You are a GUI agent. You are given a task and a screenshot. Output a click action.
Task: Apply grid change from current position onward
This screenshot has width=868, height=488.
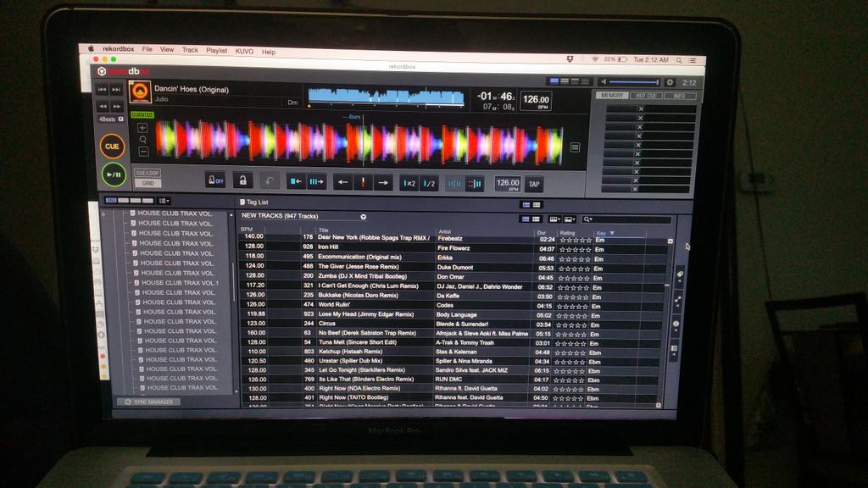pos(316,181)
